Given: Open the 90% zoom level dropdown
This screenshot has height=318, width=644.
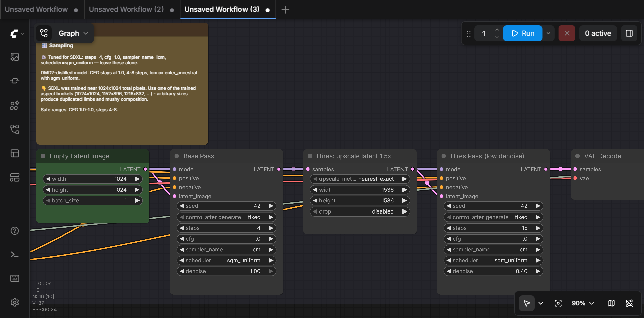Looking at the screenshot, I should point(583,303).
